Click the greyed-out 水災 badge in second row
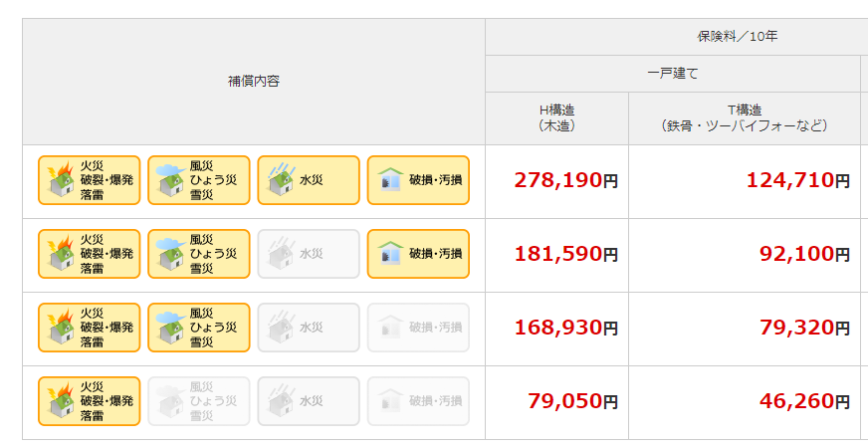The height and width of the screenshot is (448, 868). (309, 254)
